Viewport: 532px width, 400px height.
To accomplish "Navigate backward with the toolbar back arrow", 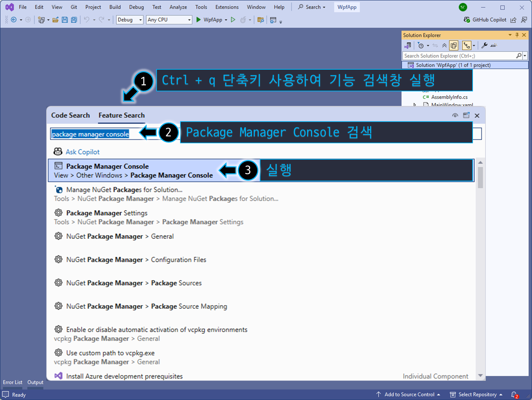I will pyautogui.click(x=14, y=20).
